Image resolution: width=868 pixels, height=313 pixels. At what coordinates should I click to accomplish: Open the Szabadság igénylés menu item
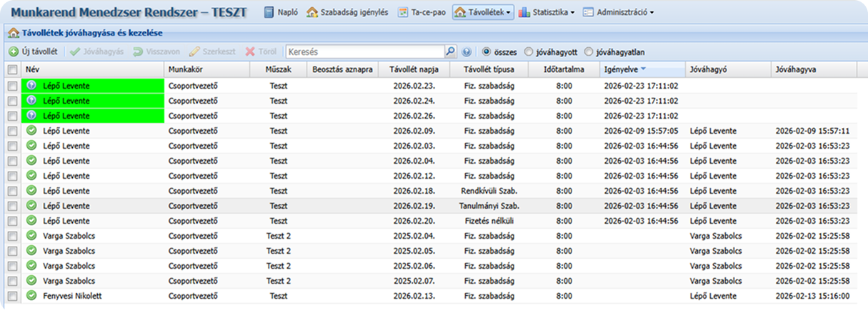click(347, 12)
